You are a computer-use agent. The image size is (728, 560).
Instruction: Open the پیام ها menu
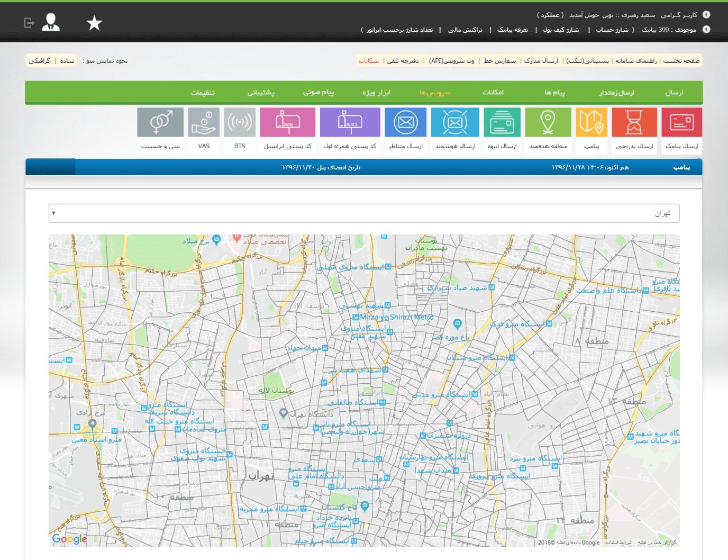(554, 93)
